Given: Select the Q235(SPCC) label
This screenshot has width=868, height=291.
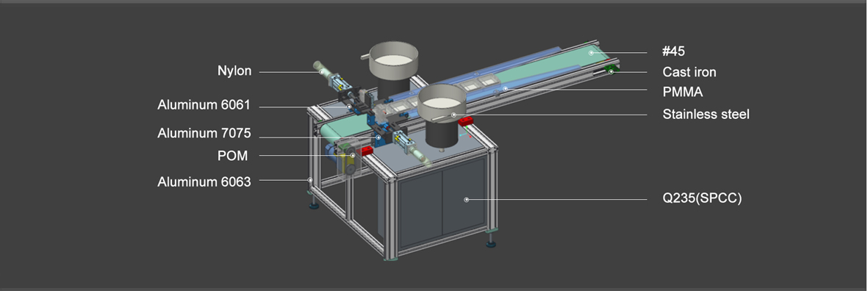Looking at the screenshot, I should pyautogui.click(x=701, y=198).
